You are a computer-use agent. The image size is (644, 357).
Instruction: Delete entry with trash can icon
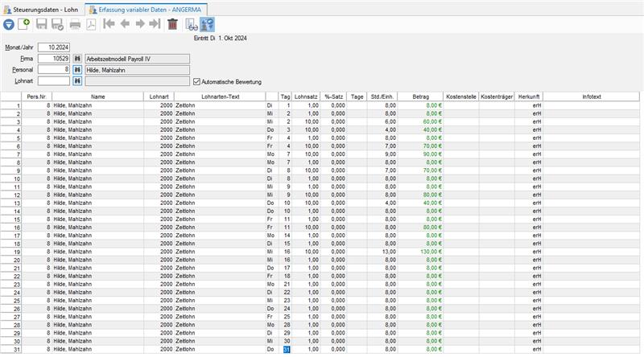click(172, 24)
